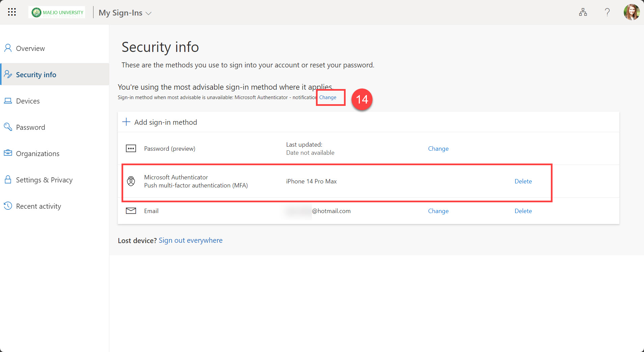644x352 pixels.
Task: Open the Devices page
Action: [x=28, y=101]
